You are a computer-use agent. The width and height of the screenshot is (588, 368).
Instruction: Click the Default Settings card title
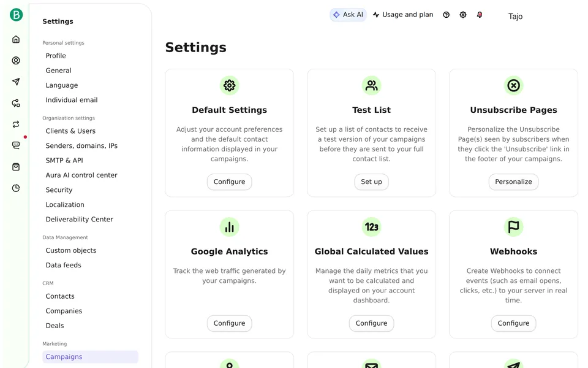(230, 110)
